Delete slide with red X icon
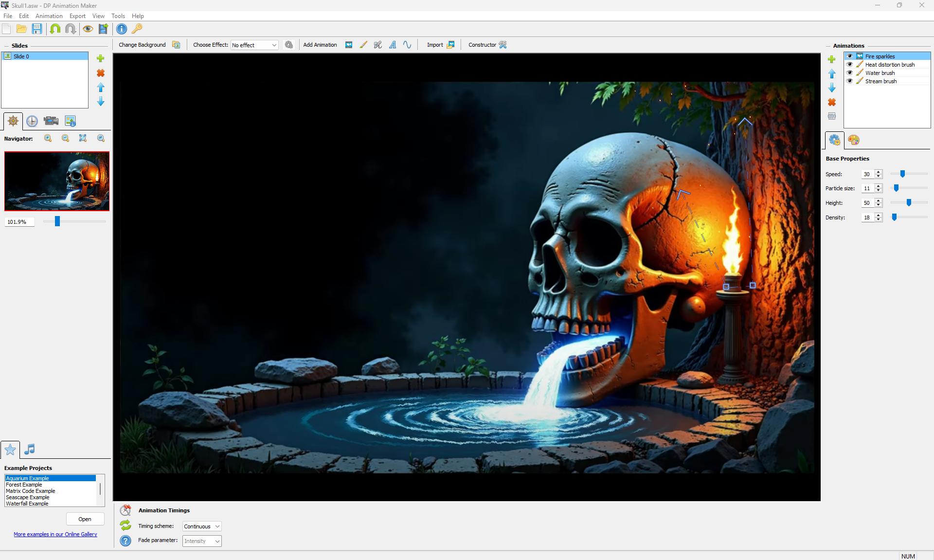Screen dimensions: 934x560 tap(101, 73)
